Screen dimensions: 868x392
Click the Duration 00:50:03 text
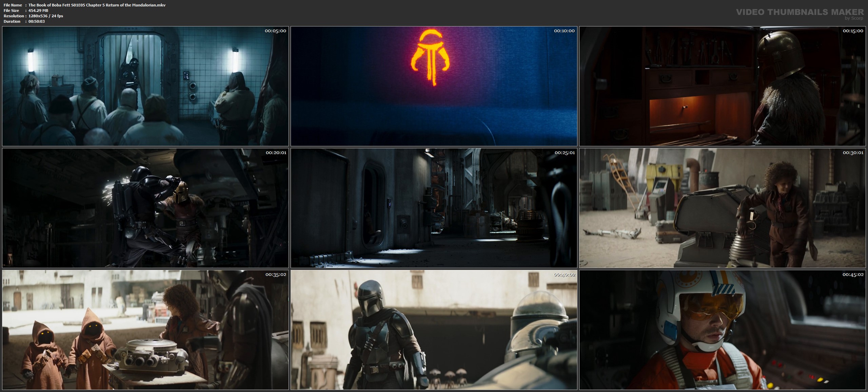[37, 21]
